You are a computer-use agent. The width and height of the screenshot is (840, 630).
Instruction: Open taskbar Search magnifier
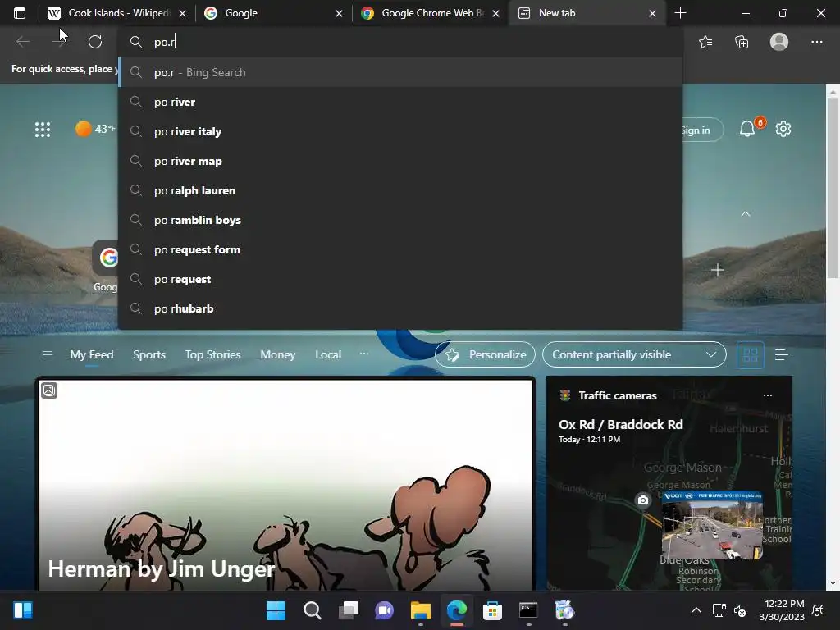(x=313, y=610)
